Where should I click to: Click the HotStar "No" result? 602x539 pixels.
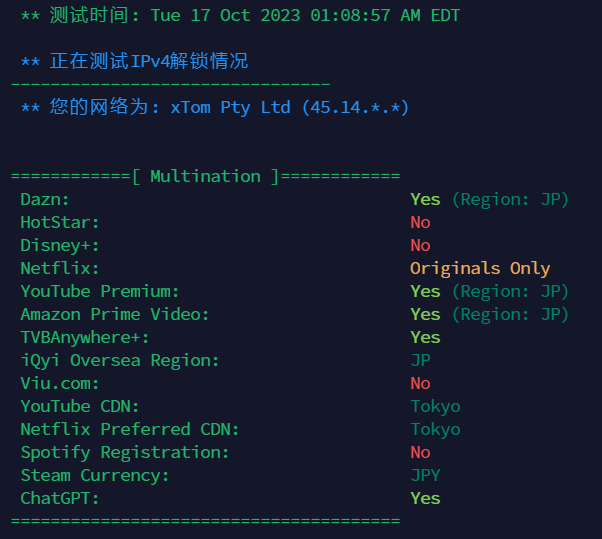point(420,223)
